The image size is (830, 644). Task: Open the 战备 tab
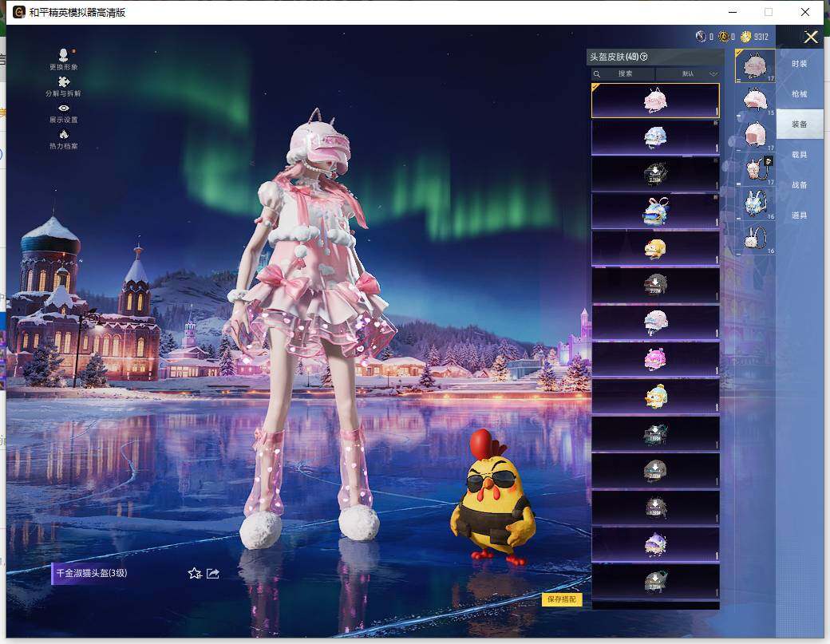click(800, 184)
